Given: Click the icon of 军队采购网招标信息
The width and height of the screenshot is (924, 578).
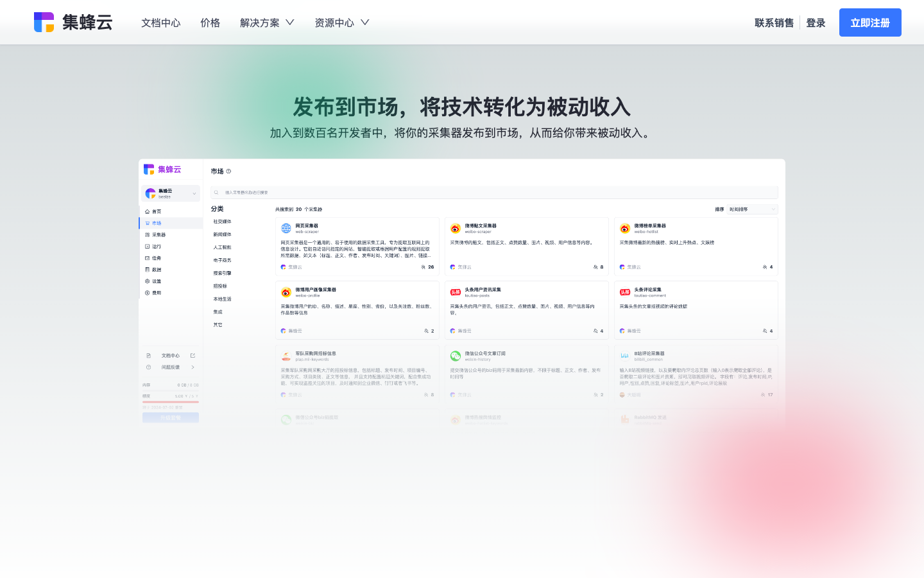Looking at the screenshot, I should tap(286, 356).
